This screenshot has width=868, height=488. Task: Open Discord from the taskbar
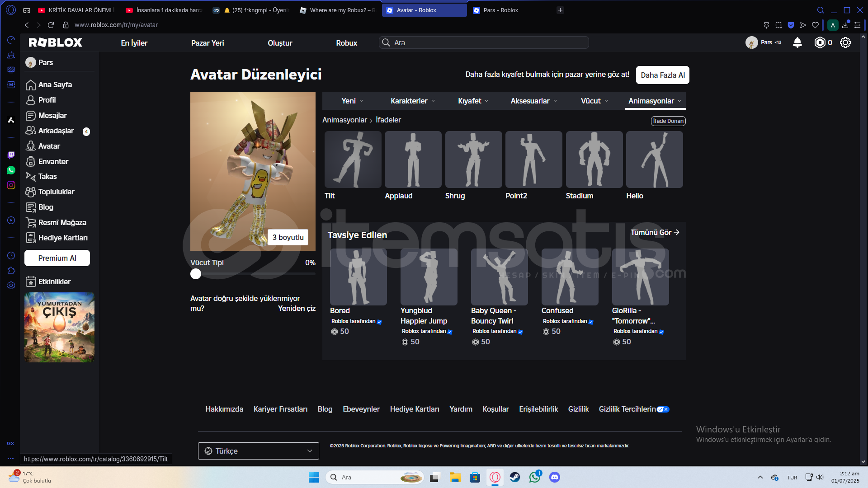pyautogui.click(x=555, y=477)
